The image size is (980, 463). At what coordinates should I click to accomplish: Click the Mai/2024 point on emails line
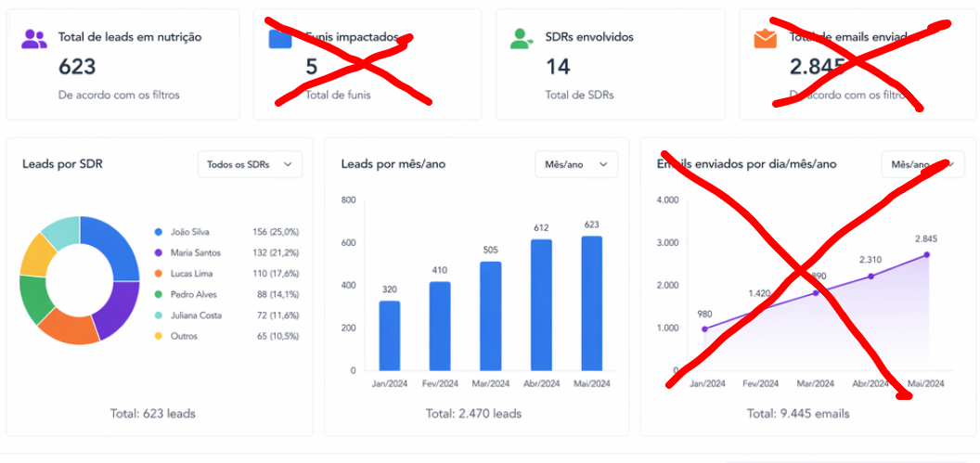(926, 255)
